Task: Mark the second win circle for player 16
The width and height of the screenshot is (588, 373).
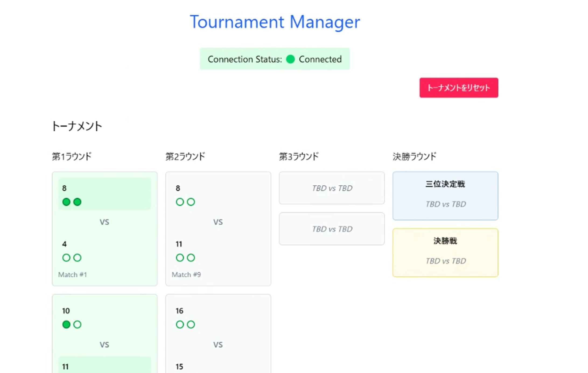Action: (x=191, y=325)
